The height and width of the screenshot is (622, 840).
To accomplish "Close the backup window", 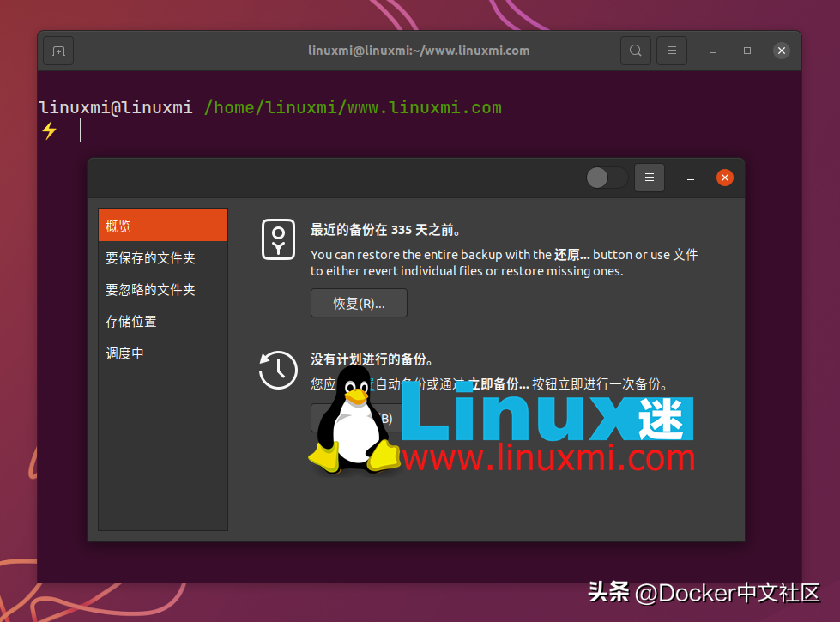I will [725, 178].
